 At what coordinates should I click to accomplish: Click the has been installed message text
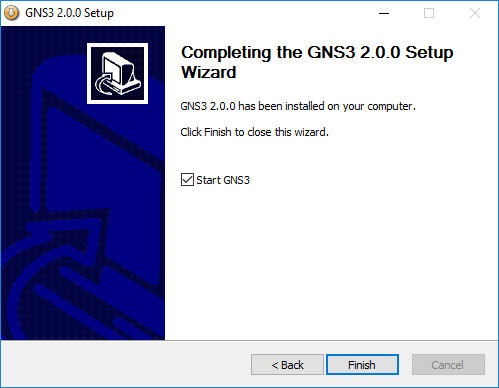point(298,106)
